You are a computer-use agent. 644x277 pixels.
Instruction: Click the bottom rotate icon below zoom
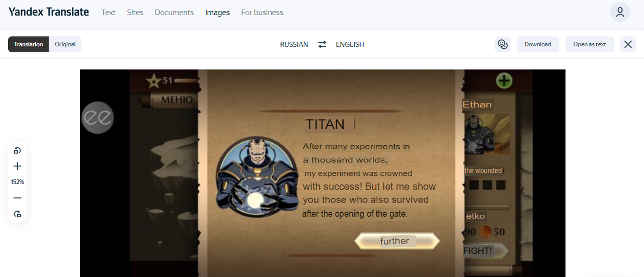click(x=18, y=214)
